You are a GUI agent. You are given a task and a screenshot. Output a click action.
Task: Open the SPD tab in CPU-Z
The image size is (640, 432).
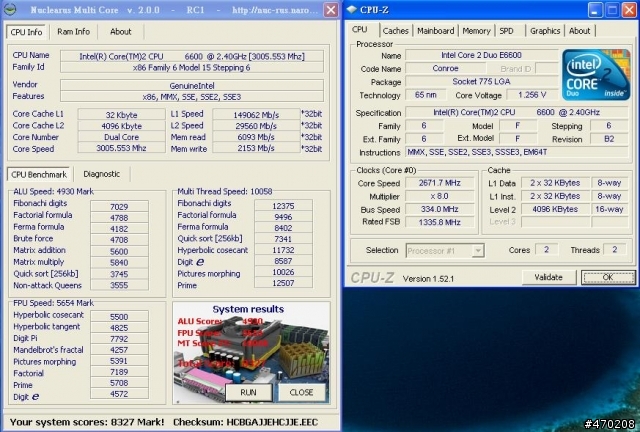[507, 31]
